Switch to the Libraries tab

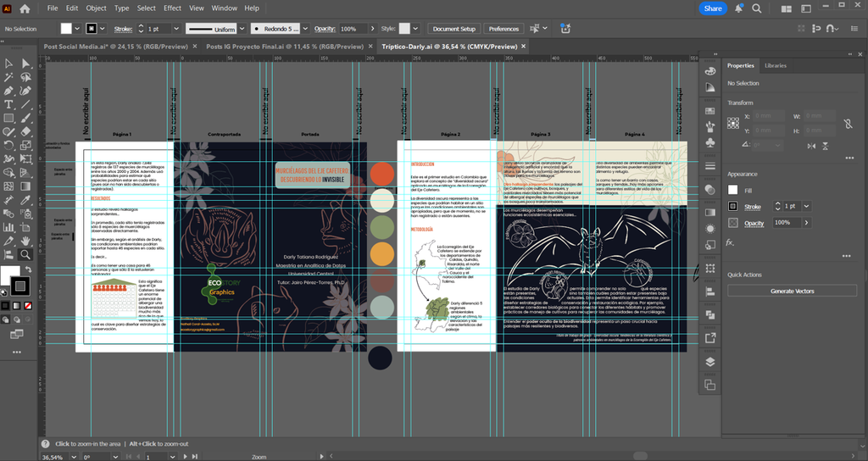(776, 65)
